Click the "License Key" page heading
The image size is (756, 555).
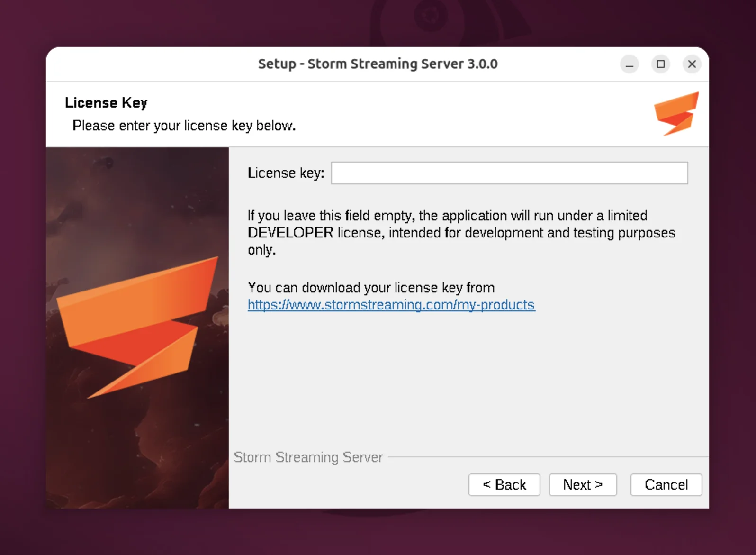click(106, 103)
